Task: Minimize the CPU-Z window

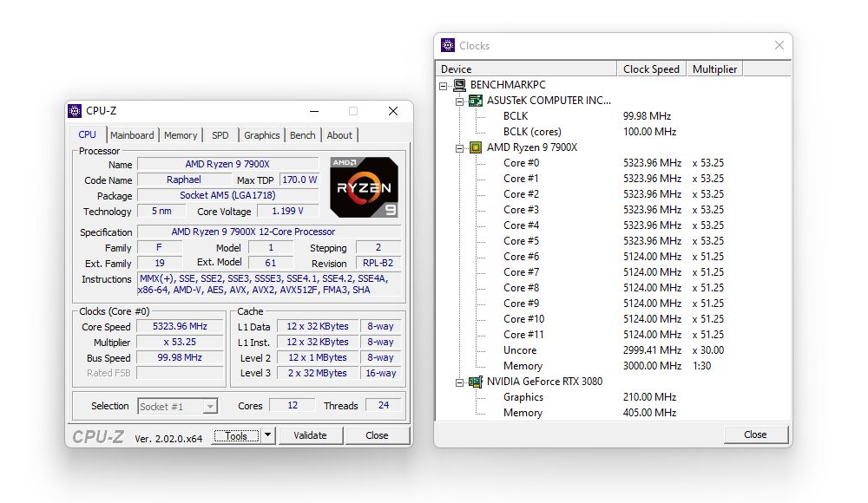Action: [x=314, y=111]
